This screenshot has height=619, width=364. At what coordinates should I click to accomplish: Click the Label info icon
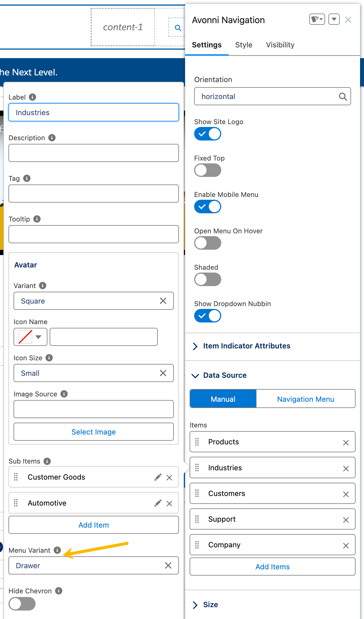click(33, 97)
